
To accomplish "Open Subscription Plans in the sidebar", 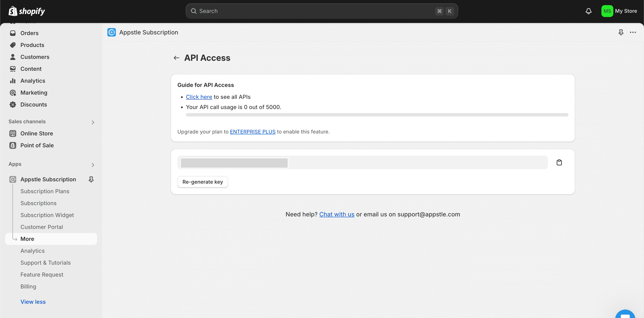I will (45, 191).
